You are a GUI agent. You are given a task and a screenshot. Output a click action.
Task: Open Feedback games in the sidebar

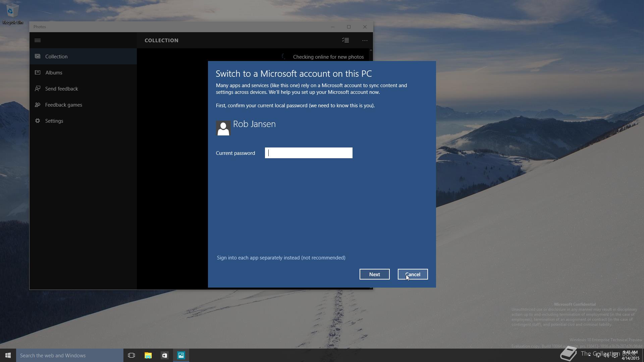pos(83,105)
